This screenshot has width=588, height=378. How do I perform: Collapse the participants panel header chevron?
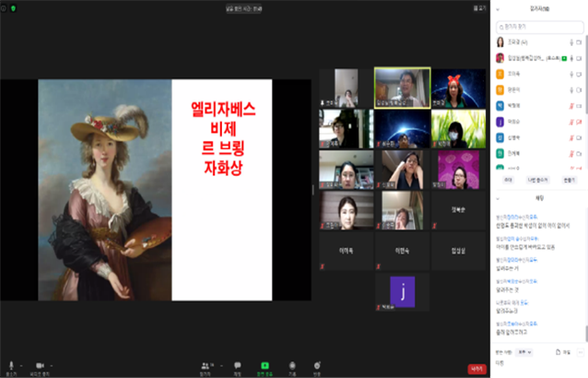(498, 9)
